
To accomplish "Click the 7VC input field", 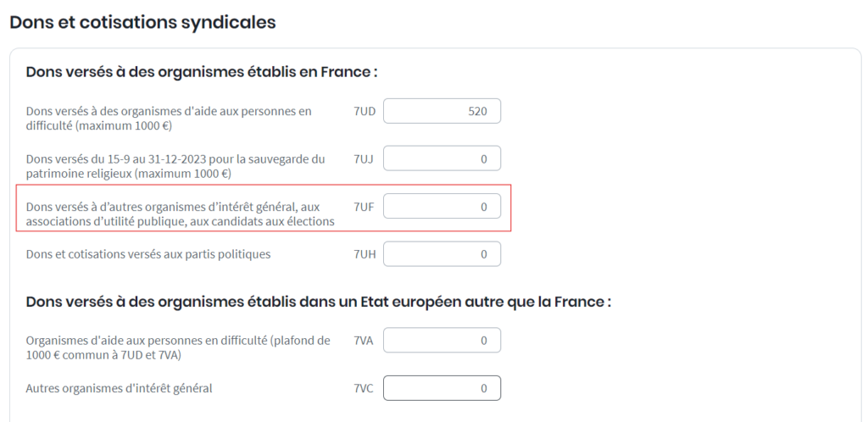I will 442,388.
